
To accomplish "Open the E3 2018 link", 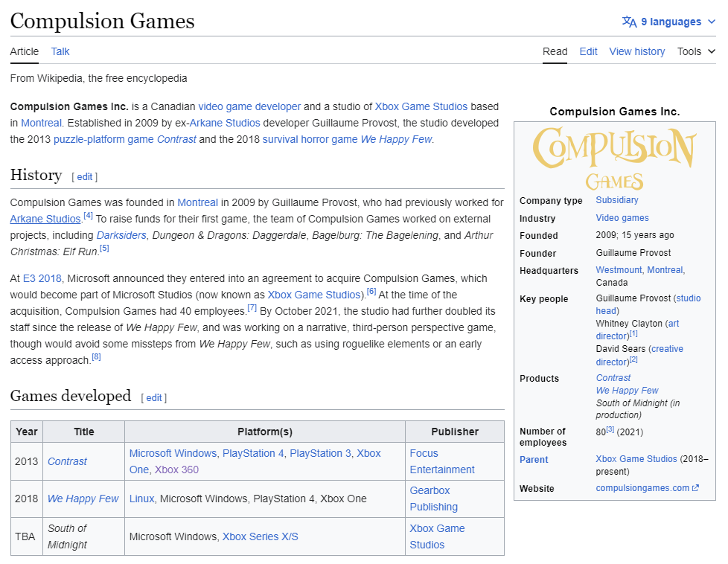I will tap(42, 278).
